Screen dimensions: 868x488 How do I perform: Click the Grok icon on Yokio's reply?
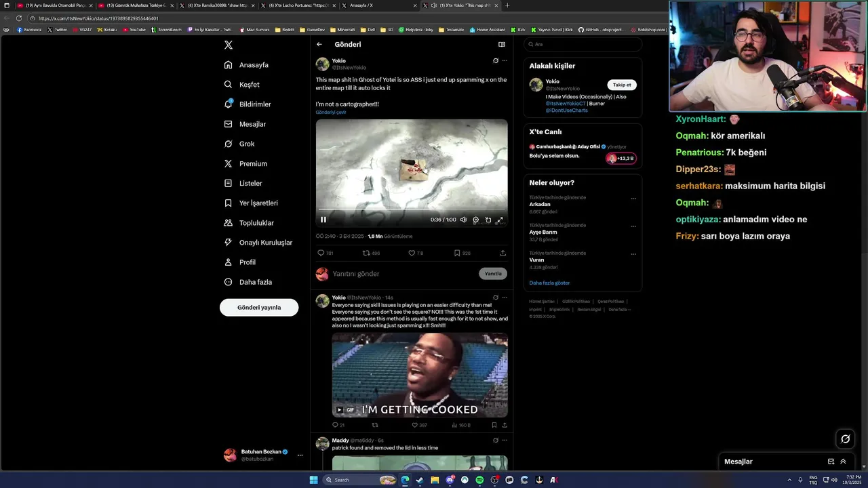tap(496, 298)
